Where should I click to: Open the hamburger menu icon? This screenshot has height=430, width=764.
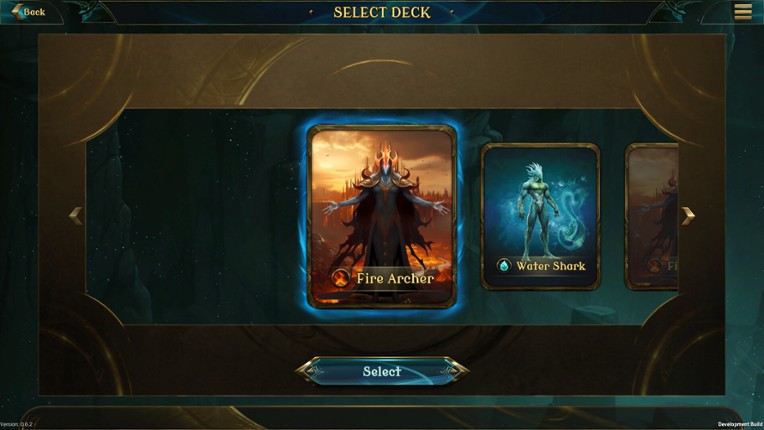pos(743,11)
